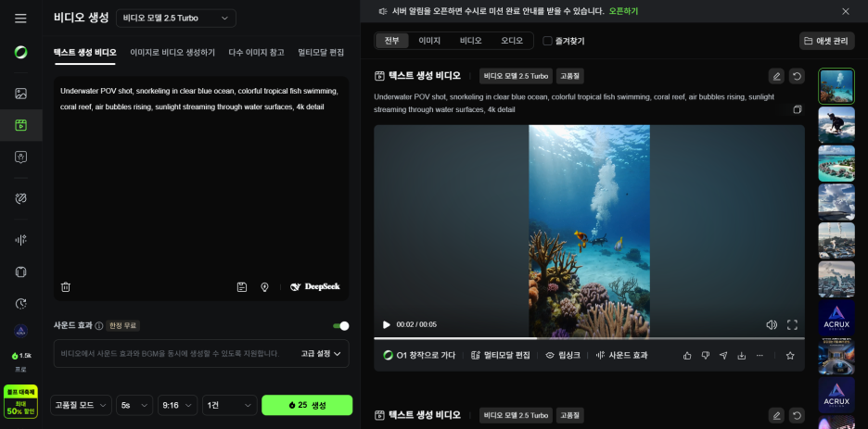Copy the prompt text with the copy icon
The width and height of the screenshot is (868, 429).
(x=798, y=109)
